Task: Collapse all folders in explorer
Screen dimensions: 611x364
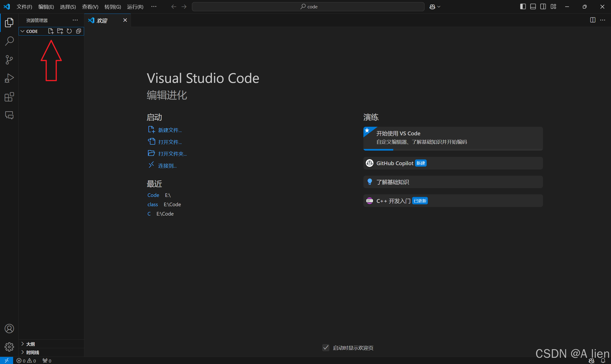Action: click(79, 31)
